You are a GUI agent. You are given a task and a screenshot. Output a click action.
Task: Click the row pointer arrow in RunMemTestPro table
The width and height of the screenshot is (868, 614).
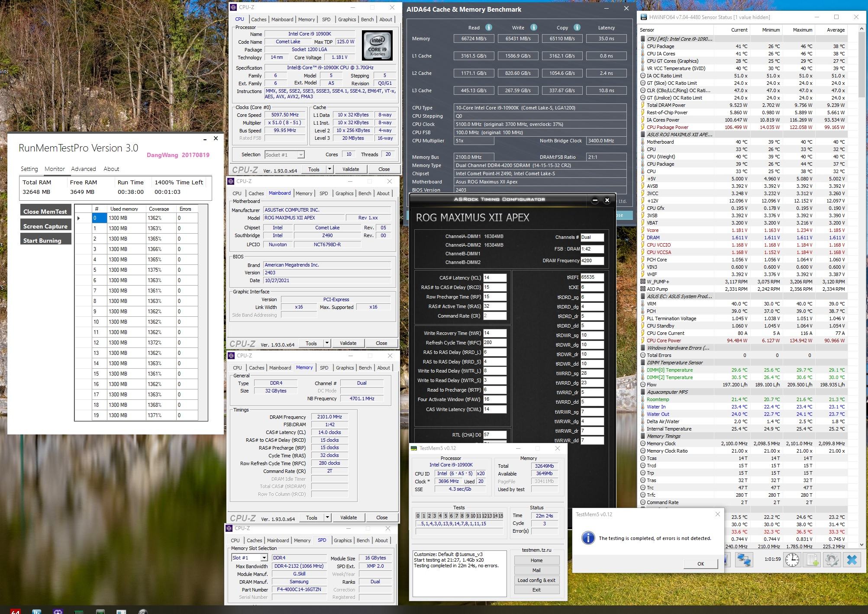(x=79, y=218)
